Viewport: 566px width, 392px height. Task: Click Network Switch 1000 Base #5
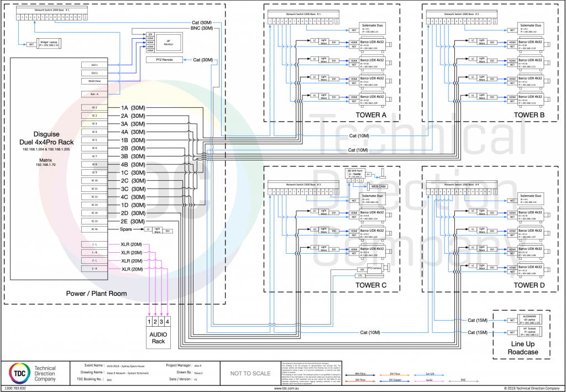pyautogui.click(x=51, y=13)
